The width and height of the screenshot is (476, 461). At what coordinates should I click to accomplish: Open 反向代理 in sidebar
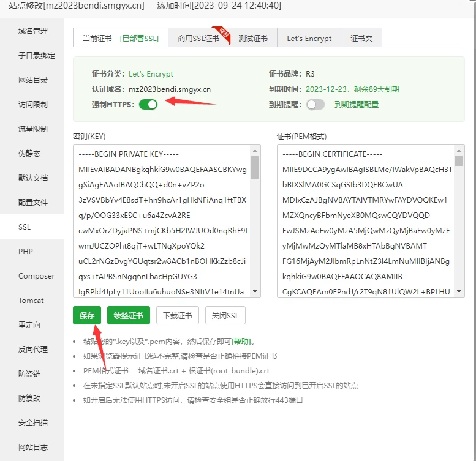(33, 350)
